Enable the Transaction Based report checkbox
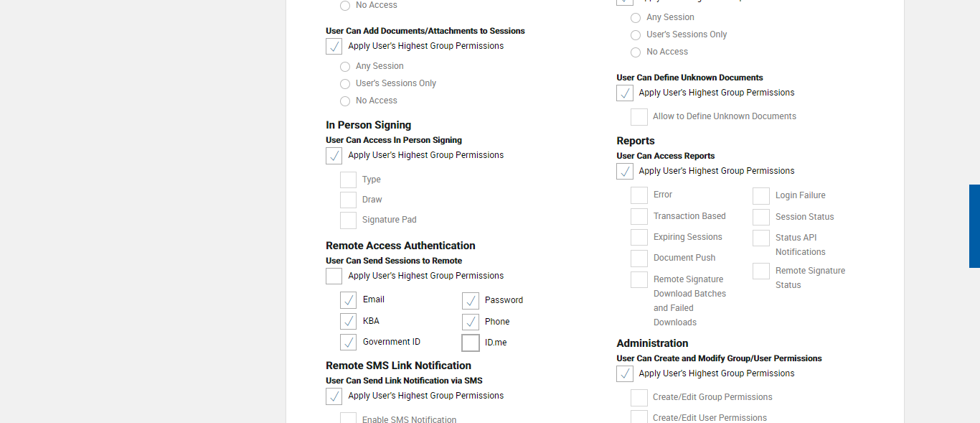The image size is (980, 423). [639, 217]
